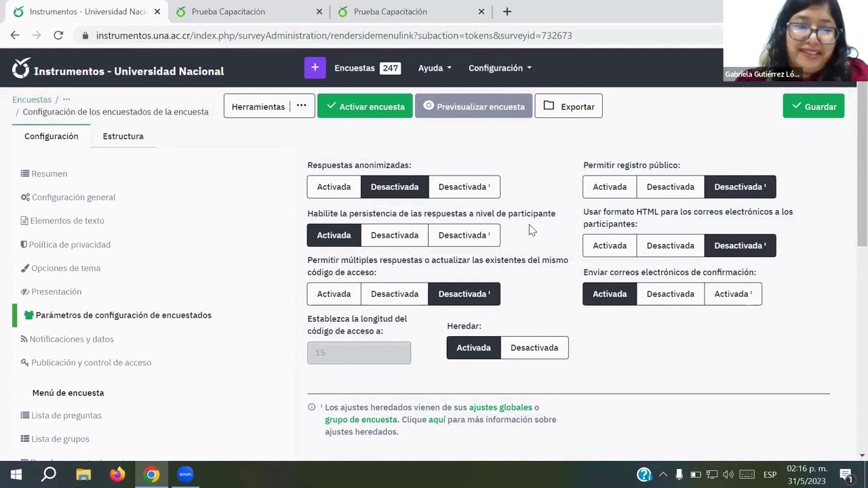Click the Presentación eye-slash icon
868x488 pixels.
25,292
